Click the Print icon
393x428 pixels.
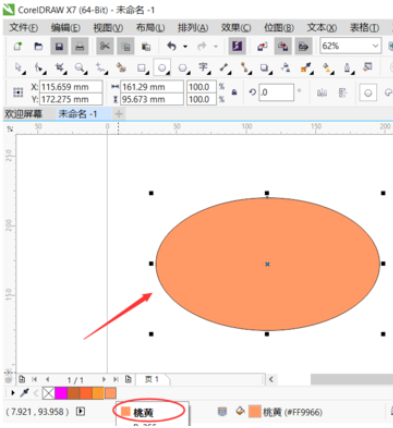[x=79, y=46]
